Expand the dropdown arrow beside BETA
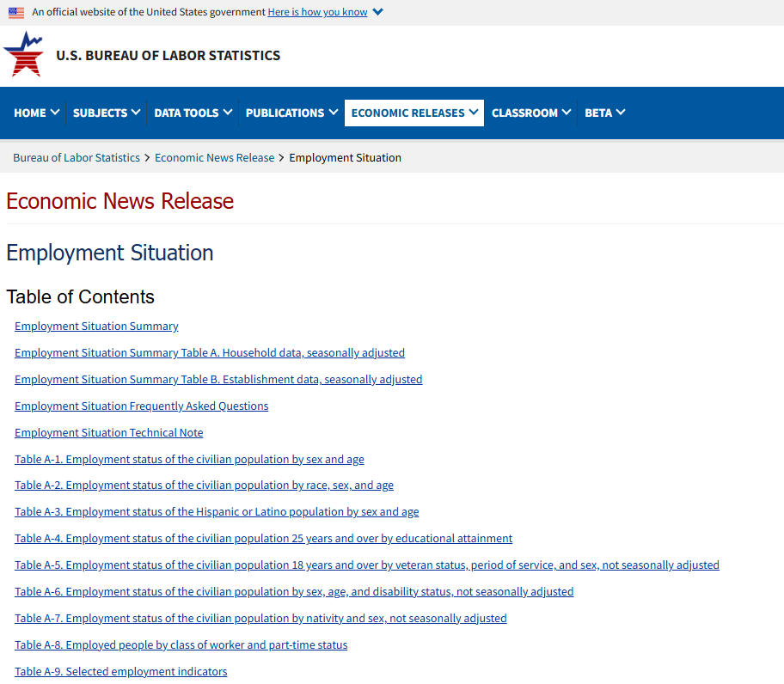 pyautogui.click(x=621, y=113)
